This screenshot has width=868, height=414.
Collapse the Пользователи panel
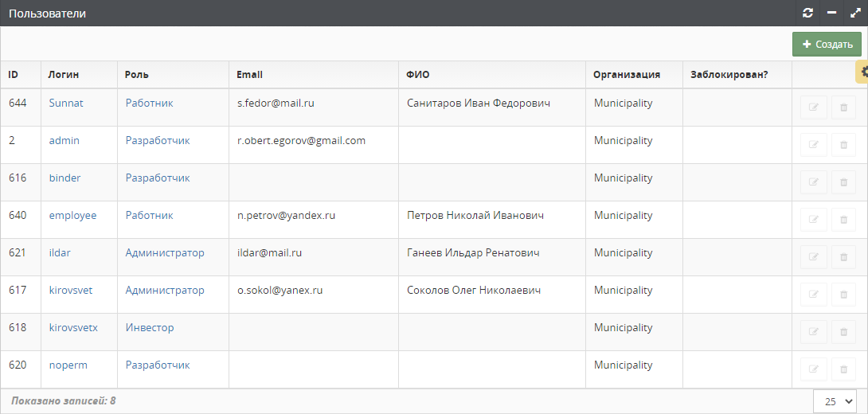(x=832, y=13)
